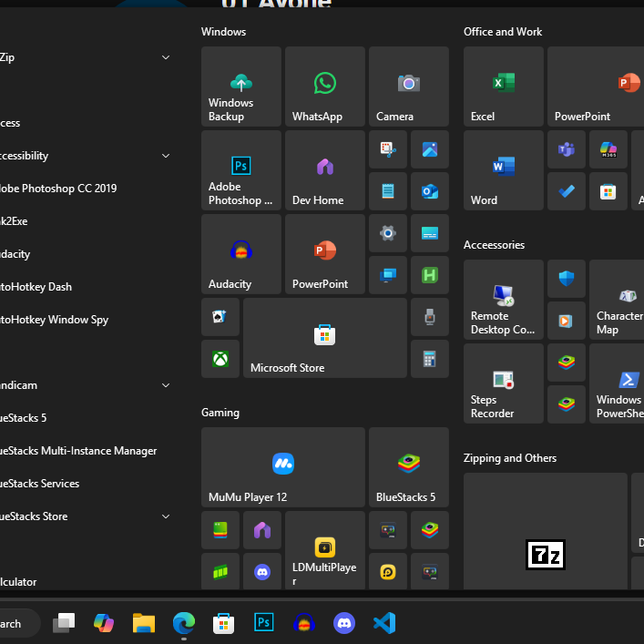The image size is (644, 644).
Task: Open Microsoft Edge from the taskbar
Action: 184,623
